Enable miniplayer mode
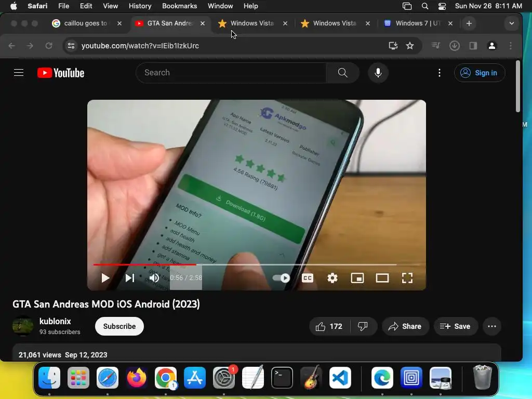This screenshot has height=399, width=532. 357,278
